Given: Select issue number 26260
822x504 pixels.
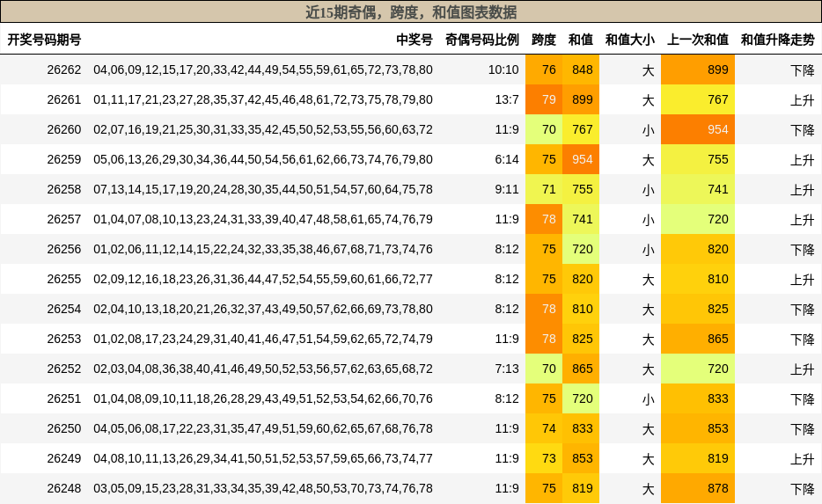Looking at the screenshot, I should point(64,129).
